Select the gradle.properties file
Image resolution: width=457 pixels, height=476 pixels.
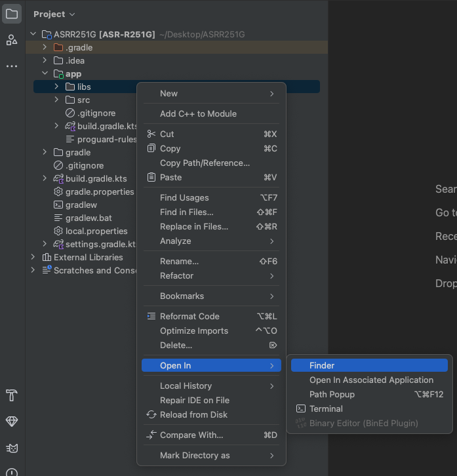(x=99, y=191)
